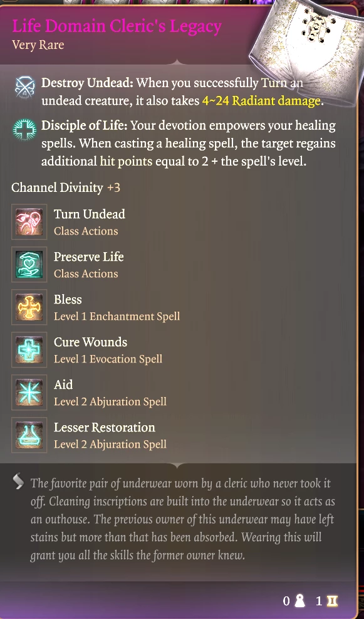Select the Turn Undead action icon
Screen dimensions: 364x619
(29, 222)
